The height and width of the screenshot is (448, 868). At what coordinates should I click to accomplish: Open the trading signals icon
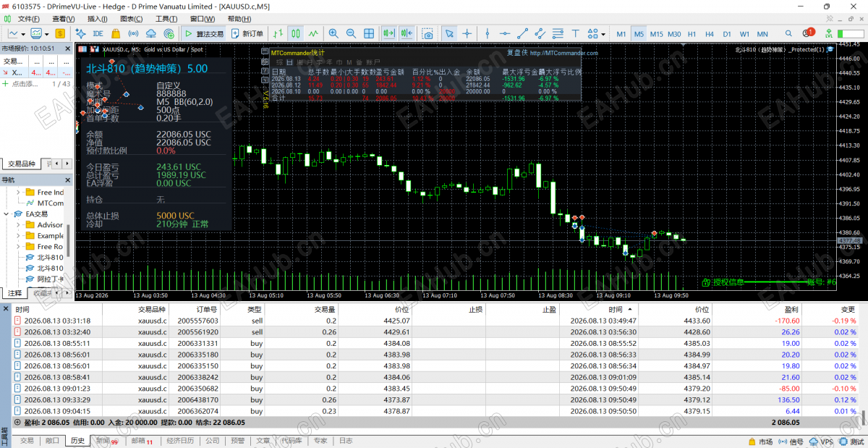133,33
